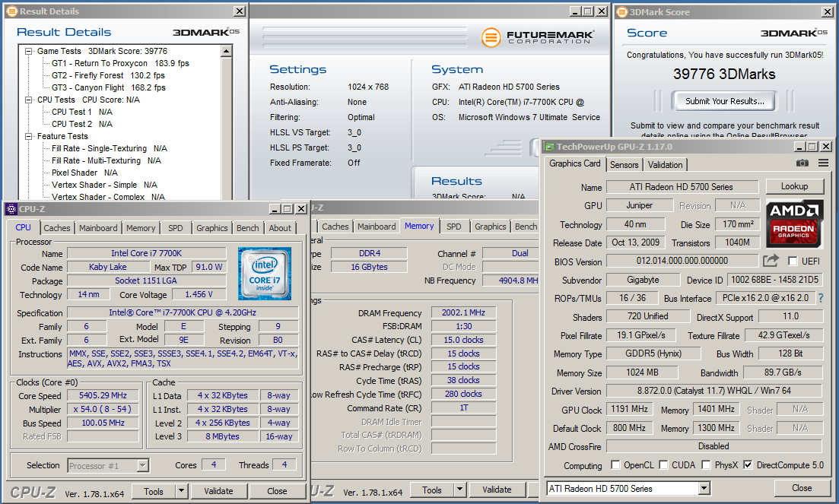839x504 pixels.
Task: Switch to the Caches tab in CPU-Z
Action: [x=57, y=228]
